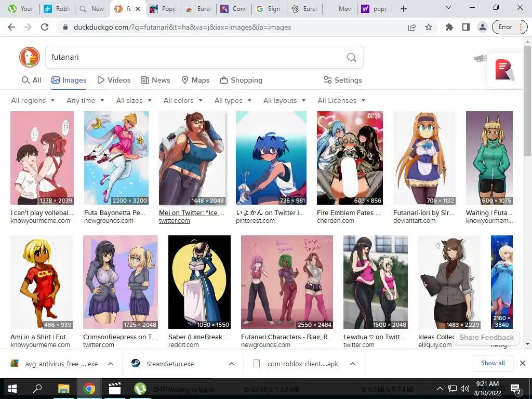Image resolution: width=532 pixels, height=399 pixels.
Task: Switch to the Yahoo 'popp' tab
Action: coord(375,9)
